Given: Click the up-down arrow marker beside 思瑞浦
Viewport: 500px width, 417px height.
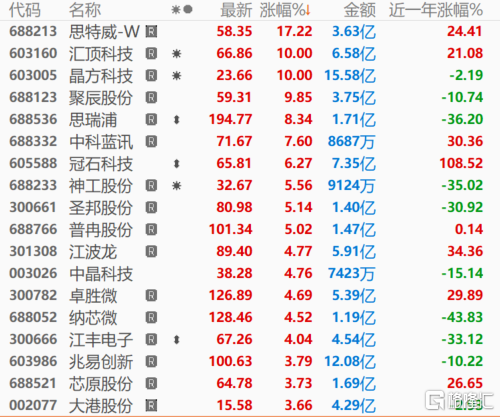Looking at the screenshot, I should [177, 120].
